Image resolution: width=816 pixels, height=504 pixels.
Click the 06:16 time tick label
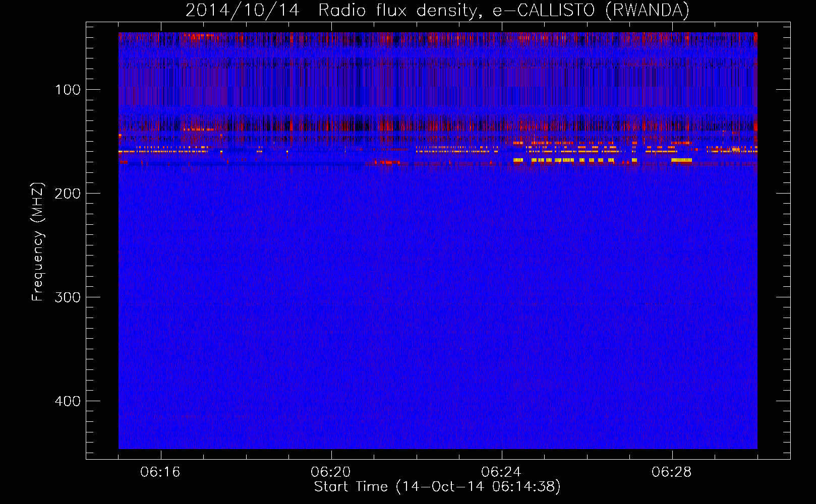(x=160, y=472)
